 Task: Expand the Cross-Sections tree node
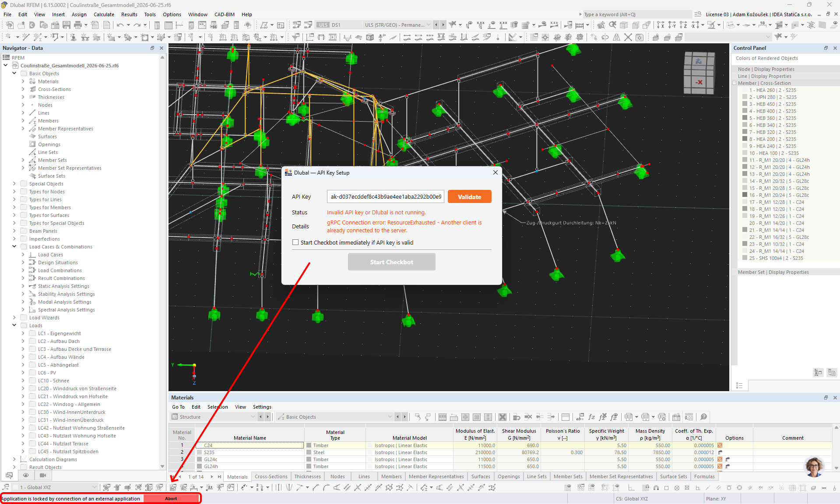pyautogui.click(x=23, y=89)
